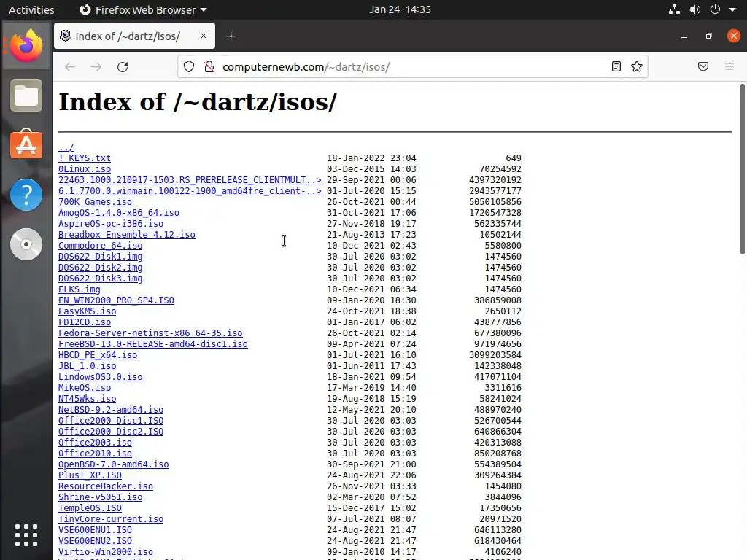The width and height of the screenshot is (747, 560).
Task: Open the Firefox hamburger menu
Action: tap(729, 66)
